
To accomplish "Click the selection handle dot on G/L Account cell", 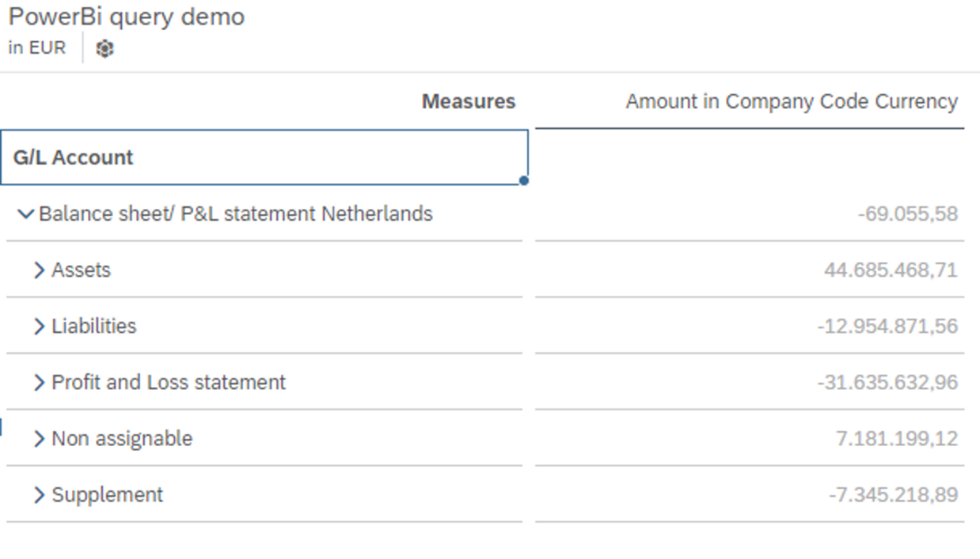I will coord(523,180).
